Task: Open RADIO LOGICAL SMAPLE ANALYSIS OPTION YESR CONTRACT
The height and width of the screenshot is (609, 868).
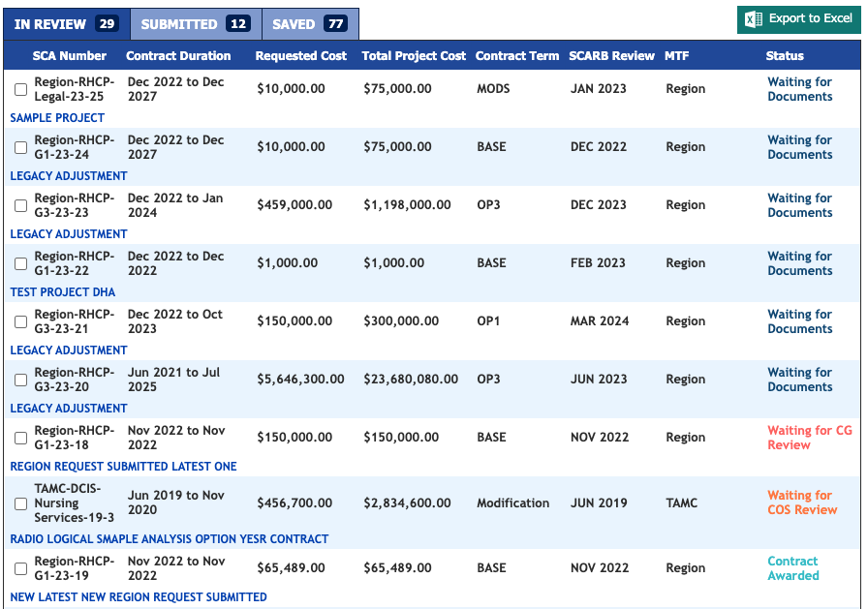Action: [x=170, y=538]
